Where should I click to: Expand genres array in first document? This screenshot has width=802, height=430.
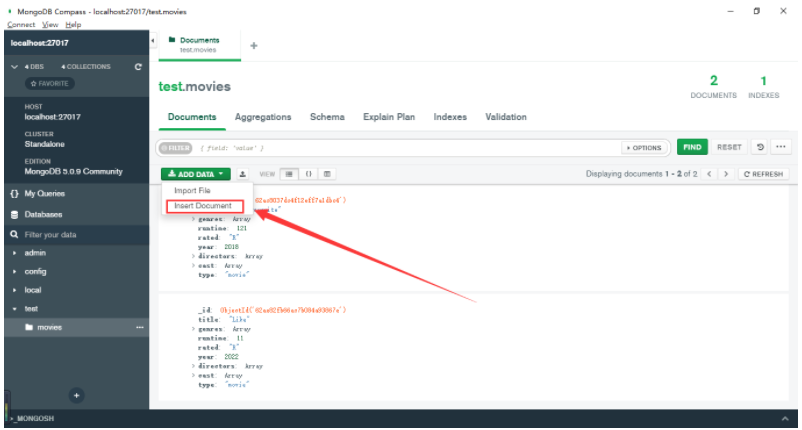[x=193, y=219]
